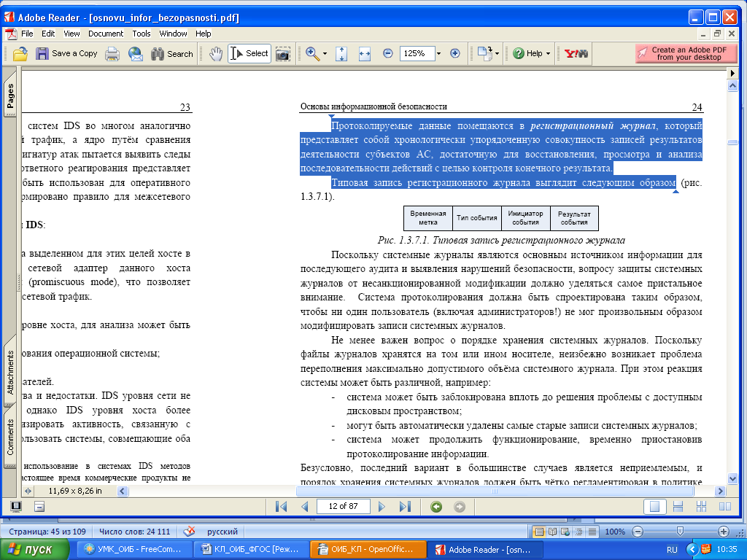The image size is (747, 560).
Task: Click the Word zoom out minus button
Action: click(x=638, y=532)
